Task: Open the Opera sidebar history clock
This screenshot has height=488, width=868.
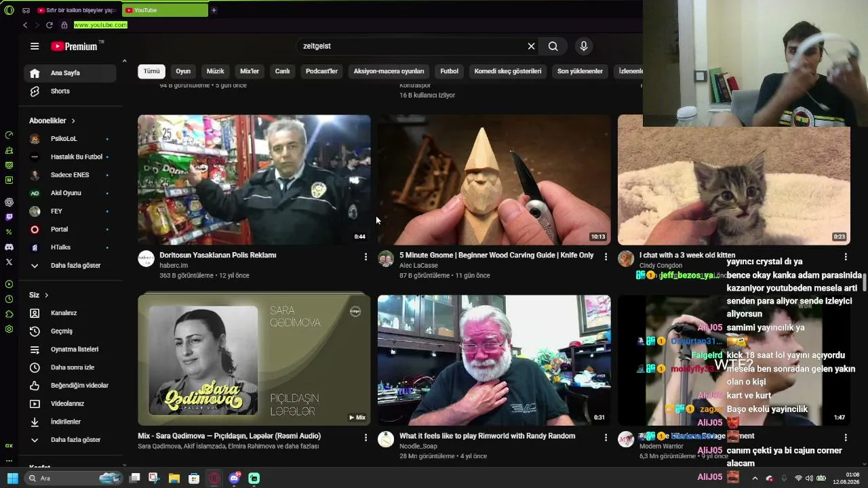Action: (x=9, y=299)
